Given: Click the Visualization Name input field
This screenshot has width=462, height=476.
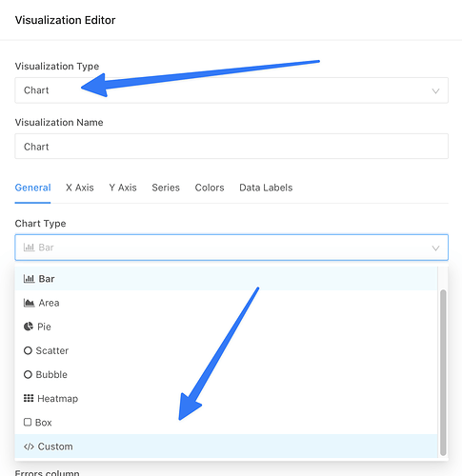Looking at the screenshot, I should pyautogui.click(x=231, y=147).
